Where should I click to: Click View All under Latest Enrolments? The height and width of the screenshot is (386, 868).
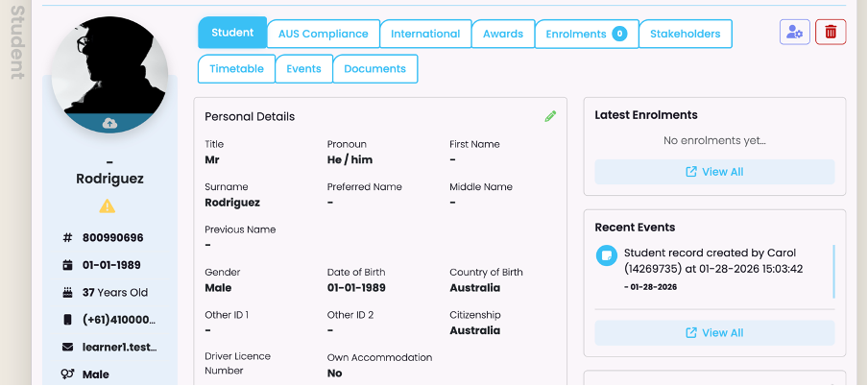point(714,172)
